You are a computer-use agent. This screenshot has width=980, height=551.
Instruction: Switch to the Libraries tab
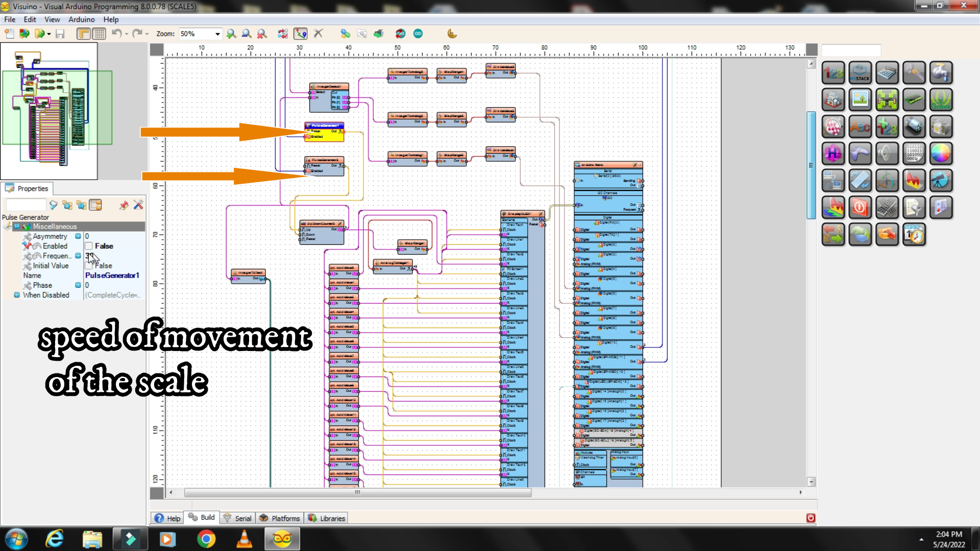click(327, 518)
